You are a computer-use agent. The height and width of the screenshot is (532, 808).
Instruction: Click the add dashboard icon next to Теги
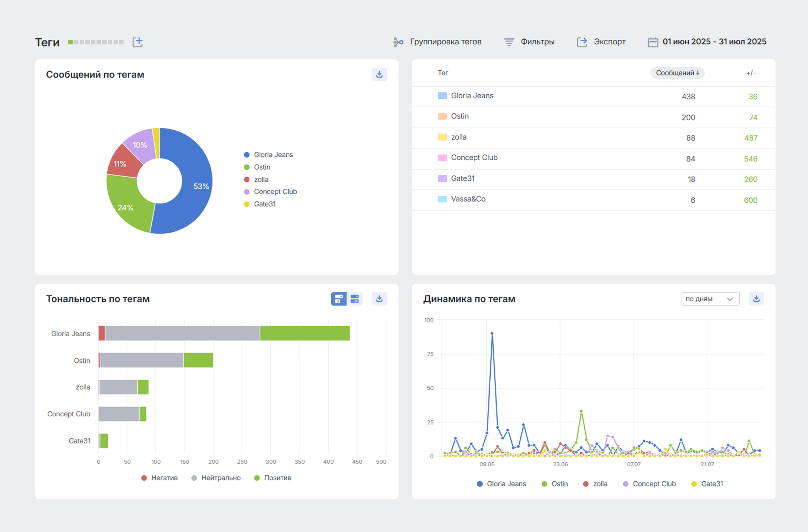point(138,42)
